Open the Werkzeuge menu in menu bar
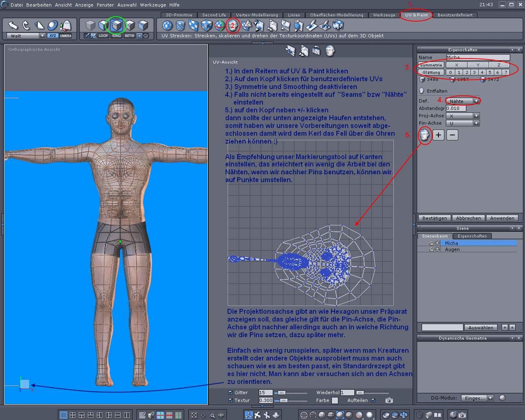 153,5
